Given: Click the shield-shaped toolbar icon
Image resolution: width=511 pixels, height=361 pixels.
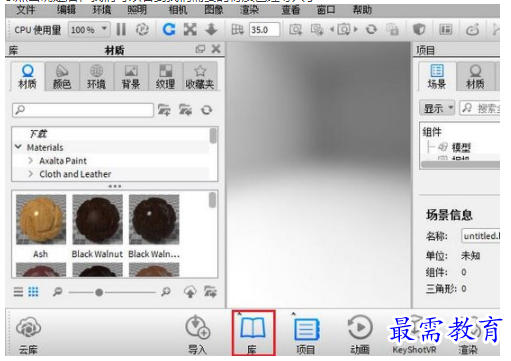Looking at the screenshot, I should (419, 30).
